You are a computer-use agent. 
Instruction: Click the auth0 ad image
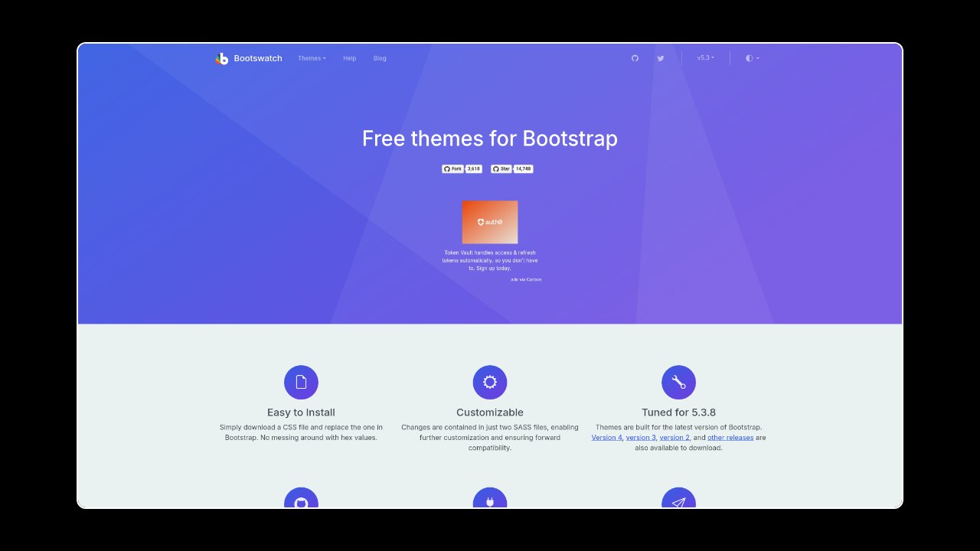490,222
